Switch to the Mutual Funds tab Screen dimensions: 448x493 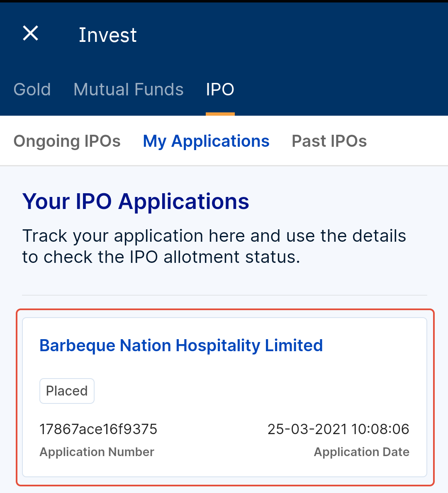[x=129, y=89]
